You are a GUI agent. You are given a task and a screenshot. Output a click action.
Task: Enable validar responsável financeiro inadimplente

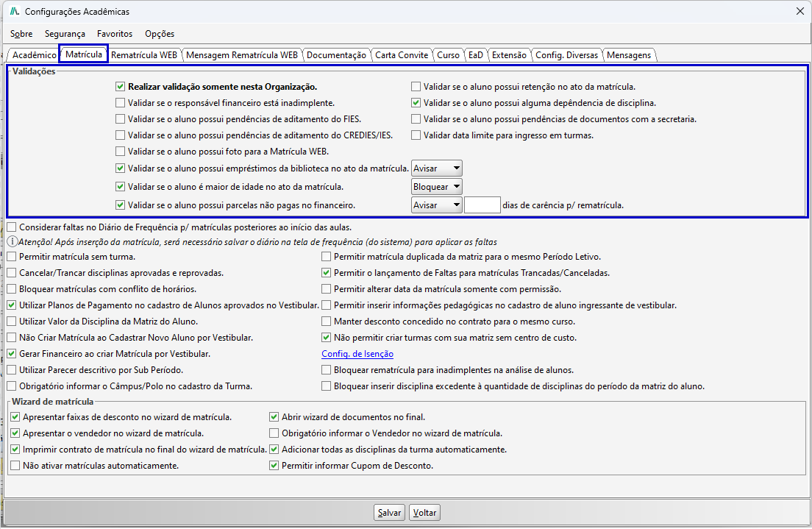(120, 102)
